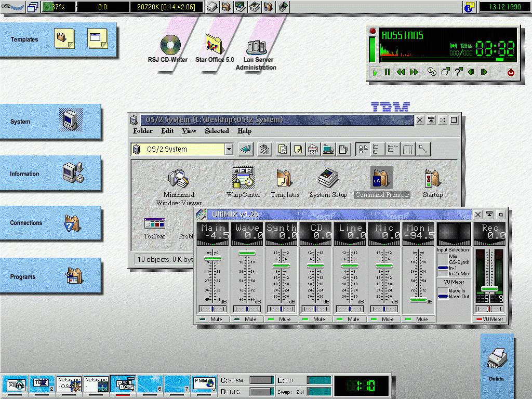Click the memory display 20720K in WarpCenter

[x=166, y=7]
